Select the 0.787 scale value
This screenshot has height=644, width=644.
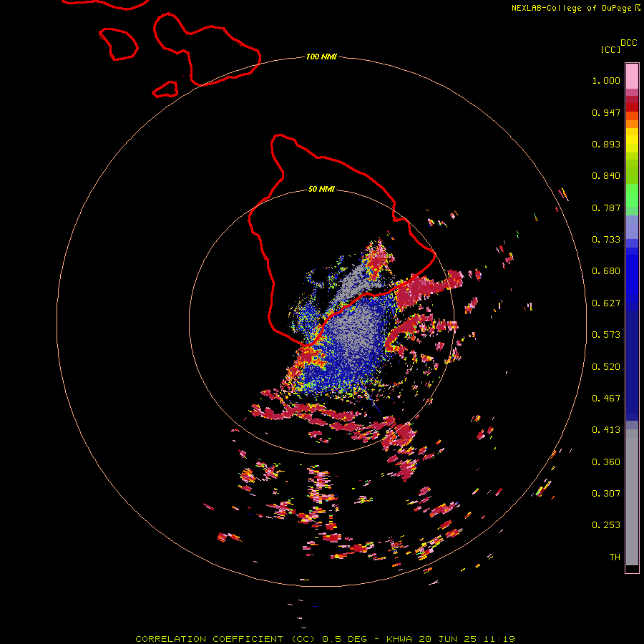click(x=606, y=208)
